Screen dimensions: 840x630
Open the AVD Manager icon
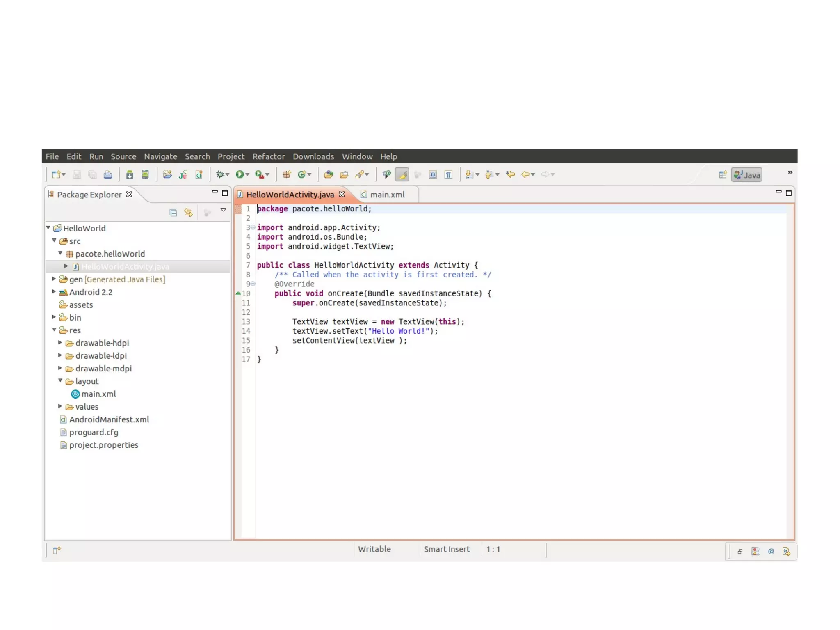click(x=145, y=174)
